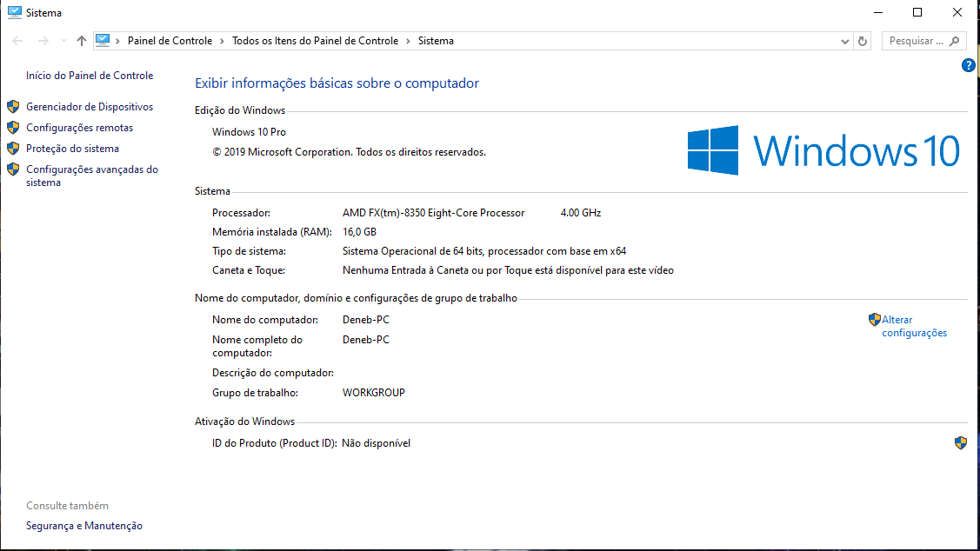Expand chevron after Painel de Controle
Screen dimensions: 980x551
(x=222, y=41)
